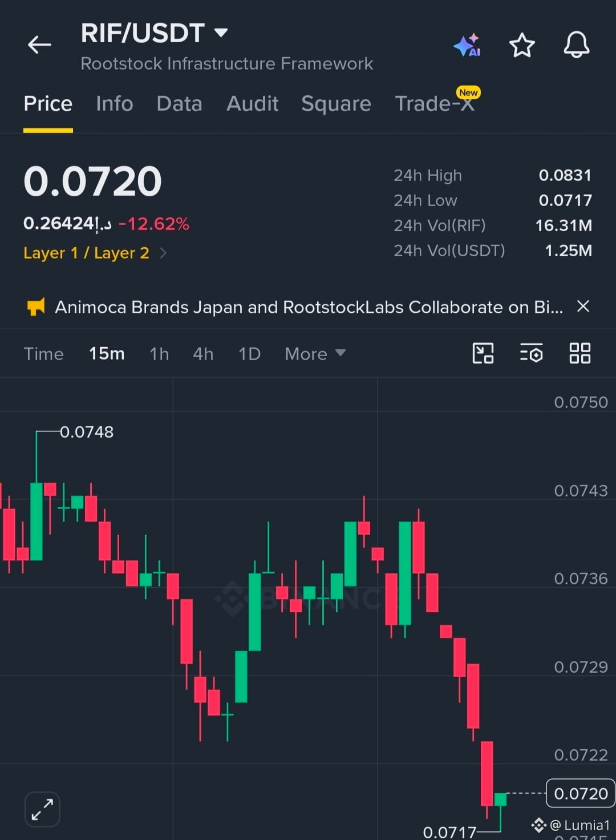Switch to the Info tab
The height and width of the screenshot is (840, 616).
coord(114,104)
